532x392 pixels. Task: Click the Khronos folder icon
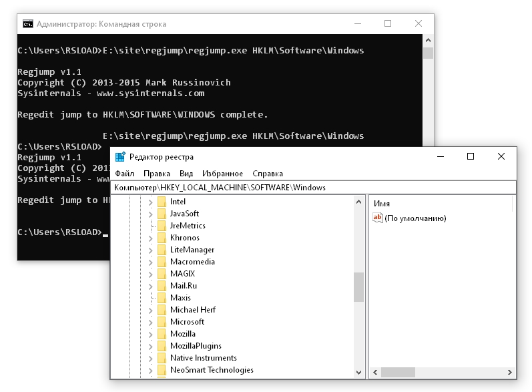coord(162,238)
